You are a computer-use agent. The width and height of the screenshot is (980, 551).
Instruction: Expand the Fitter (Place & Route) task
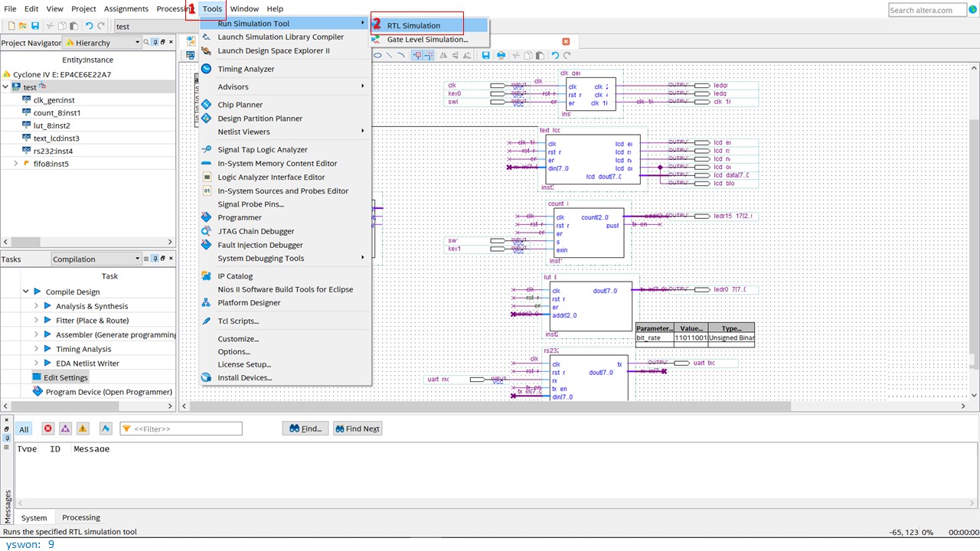click(x=36, y=320)
